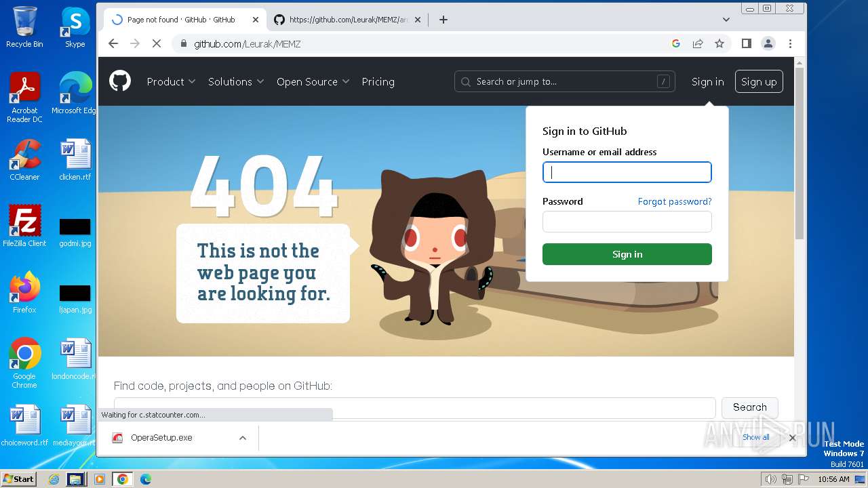Open the Chrome profile avatar
The height and width of the screenshot is (488, 868).
768,43
